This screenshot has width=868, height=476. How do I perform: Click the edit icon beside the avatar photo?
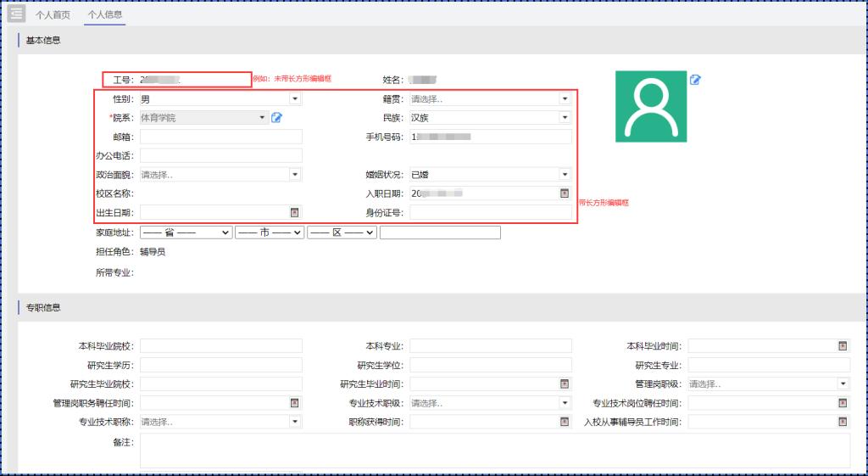pyautogui.click(x=695, y=80)
